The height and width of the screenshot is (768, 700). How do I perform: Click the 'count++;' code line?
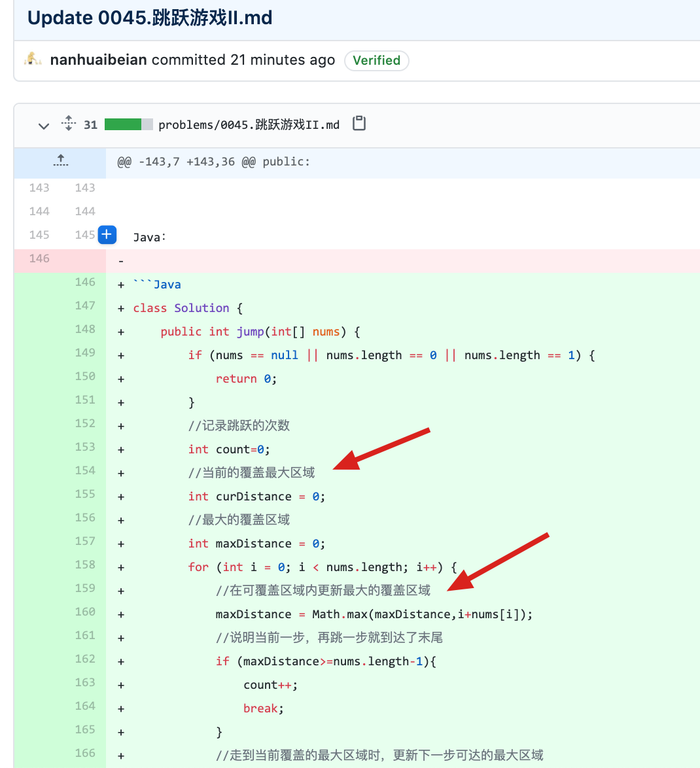pyautogui.click(x=270, y=685)
